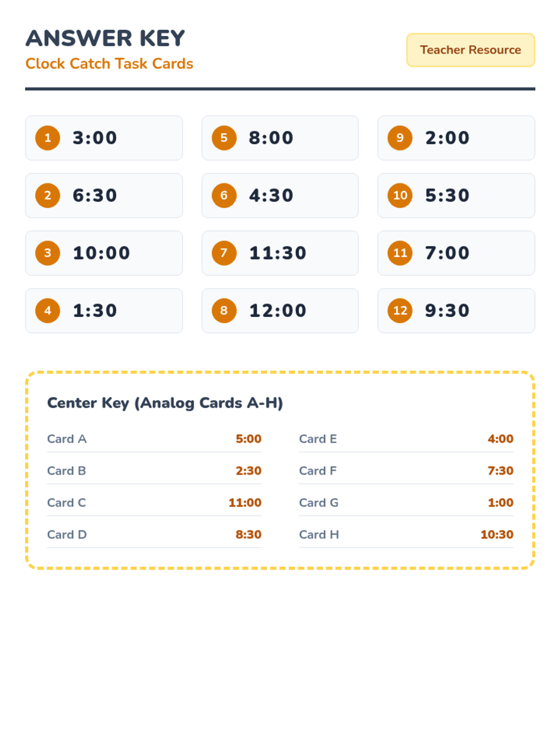Click the orange number 12 circle
560x747 pixels.
(x=400, y=310)
